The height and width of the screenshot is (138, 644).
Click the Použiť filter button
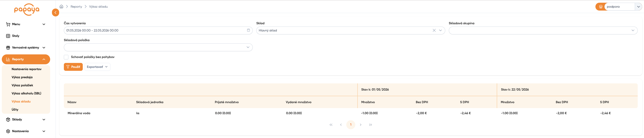coord(73,67)
